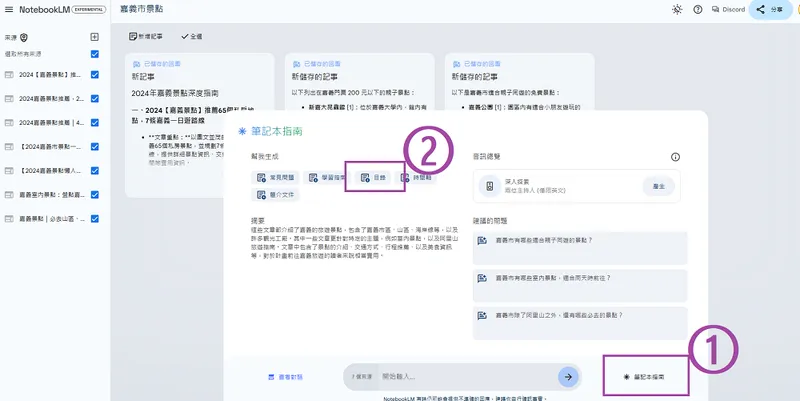
Task: Click the 幫我生成 heading
Action: tap(265, 157)
